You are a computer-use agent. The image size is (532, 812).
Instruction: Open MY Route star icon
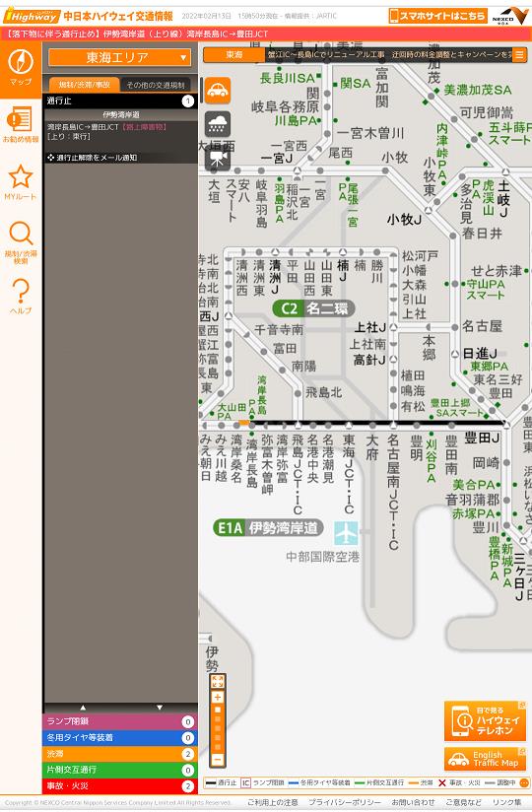tap(21, 177)
